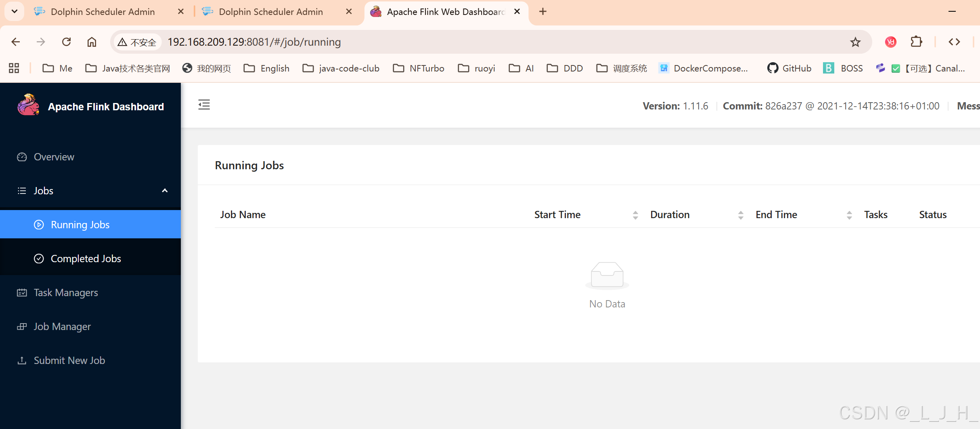980x429 pixels.
Task: Click the developer code brackets icon
Action: coord(954,42)
